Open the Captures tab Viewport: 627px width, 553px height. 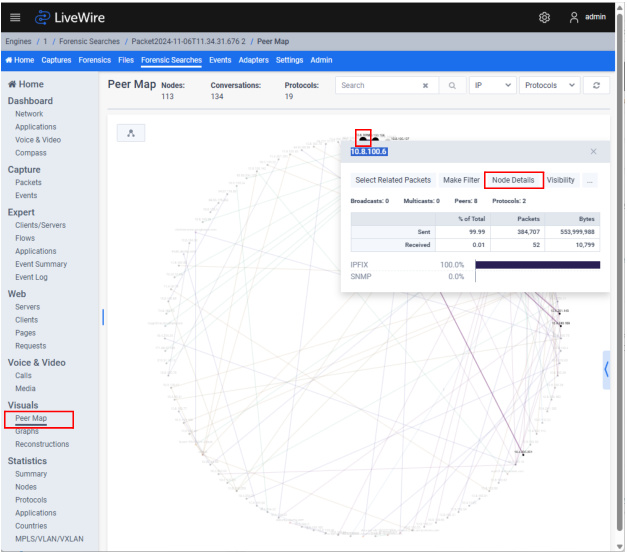tap(56, 60)
